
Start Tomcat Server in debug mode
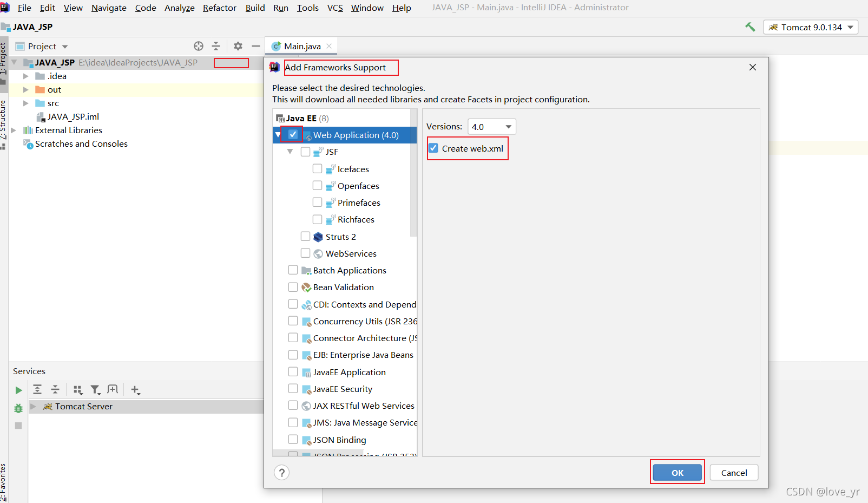click(x=18, y=407)
